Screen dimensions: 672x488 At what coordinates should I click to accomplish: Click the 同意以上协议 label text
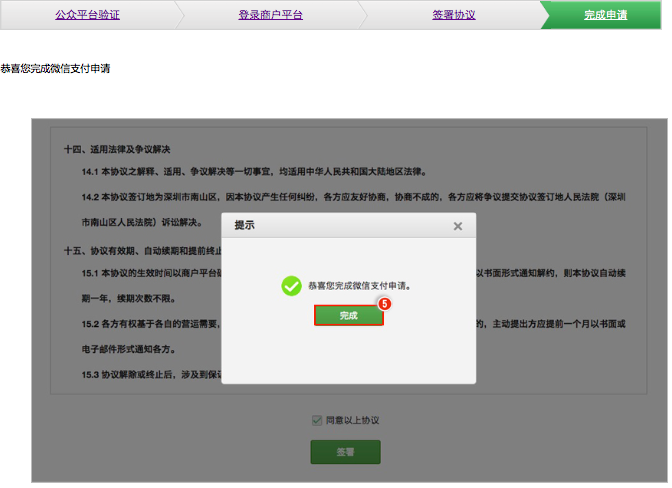pos(352,420)
